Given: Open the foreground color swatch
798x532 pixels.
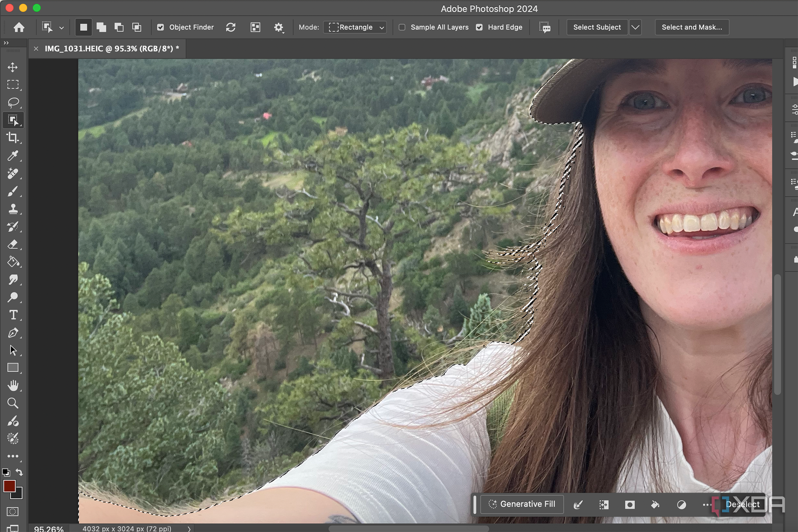Looking at the screenshot, I should point(9,486).
